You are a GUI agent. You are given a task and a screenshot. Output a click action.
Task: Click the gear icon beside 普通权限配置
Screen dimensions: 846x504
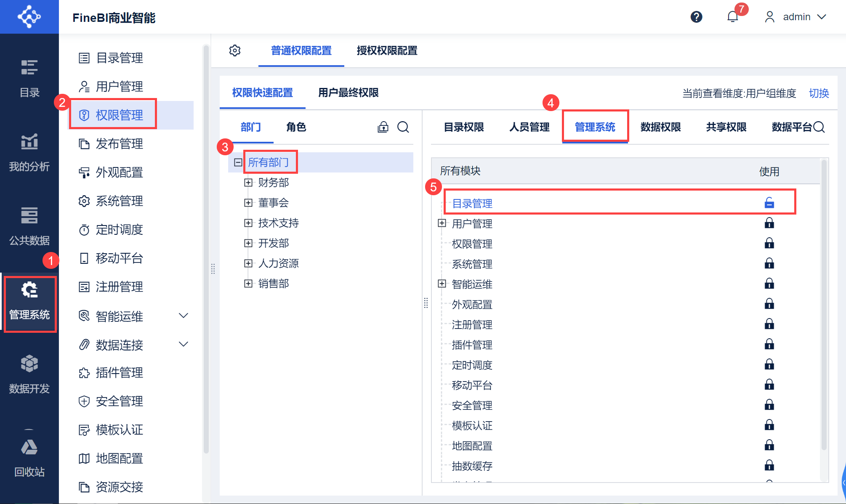[x=235, y=50]
